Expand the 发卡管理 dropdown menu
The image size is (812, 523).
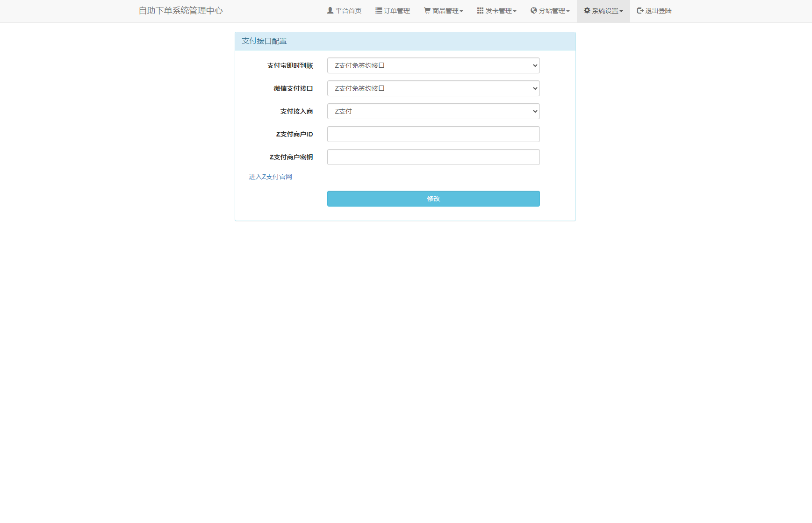click(x=496, y=11)
